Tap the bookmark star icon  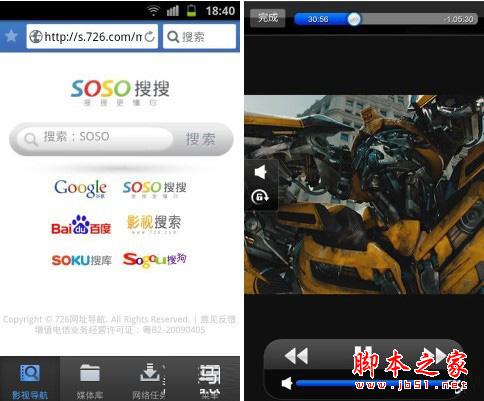[11, 36]
